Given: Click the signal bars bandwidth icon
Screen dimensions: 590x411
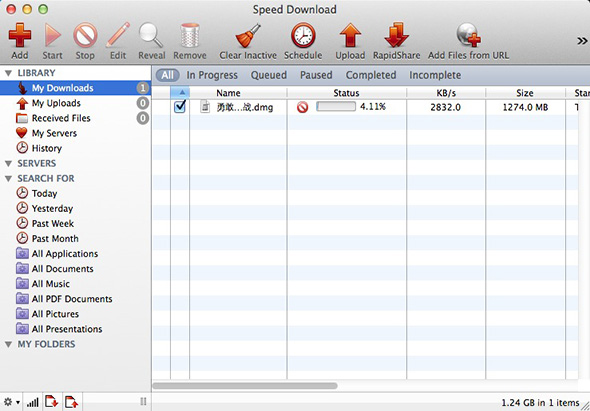Looking at the screenshot, I should coord(33,402).
